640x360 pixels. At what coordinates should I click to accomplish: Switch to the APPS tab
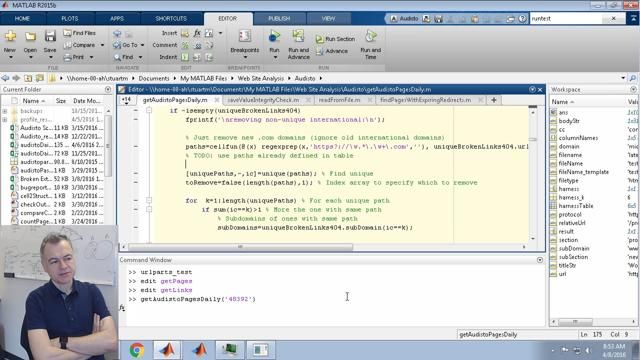(x=117, y=19)
